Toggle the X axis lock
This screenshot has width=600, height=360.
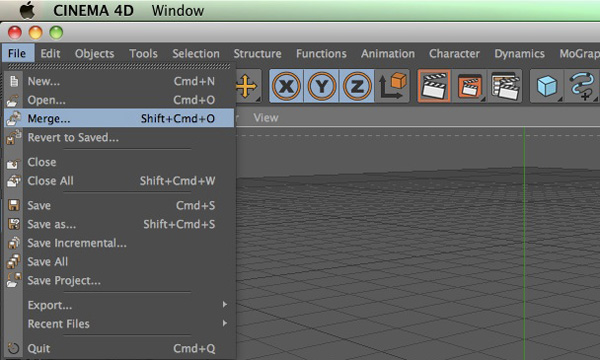[x=286, y=86]
